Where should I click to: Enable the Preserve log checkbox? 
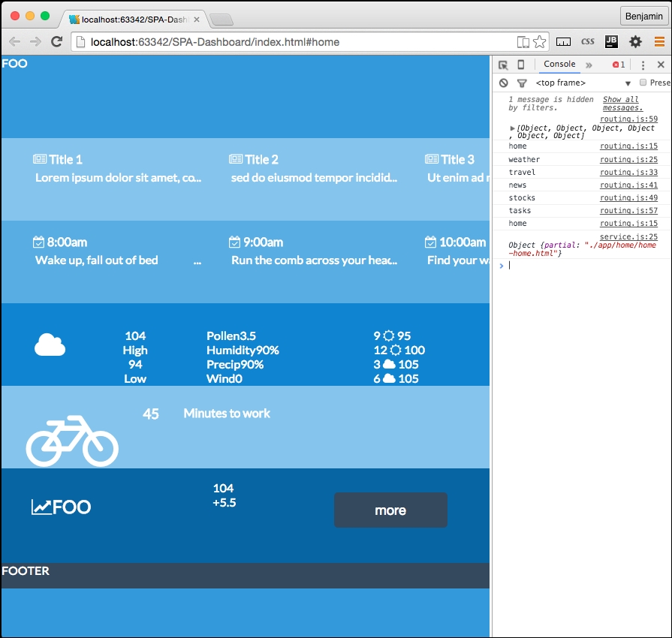coord(643,83)
